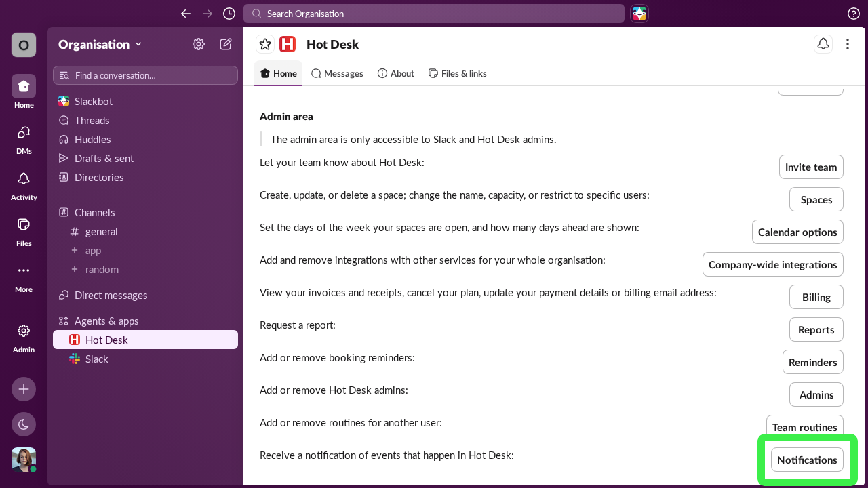Toggle the moon pause-notifications icon
This screenshot has height=488, width=868.
click(x=24, y=424)
